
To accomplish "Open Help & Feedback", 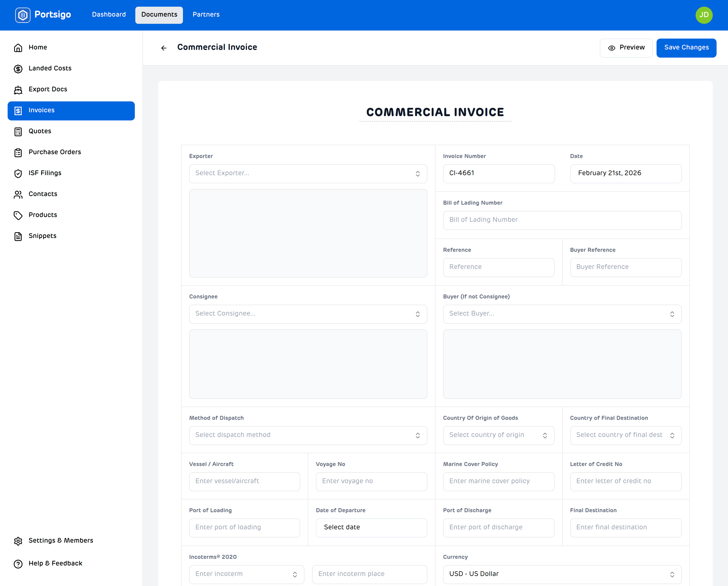I will click(71, 564).
